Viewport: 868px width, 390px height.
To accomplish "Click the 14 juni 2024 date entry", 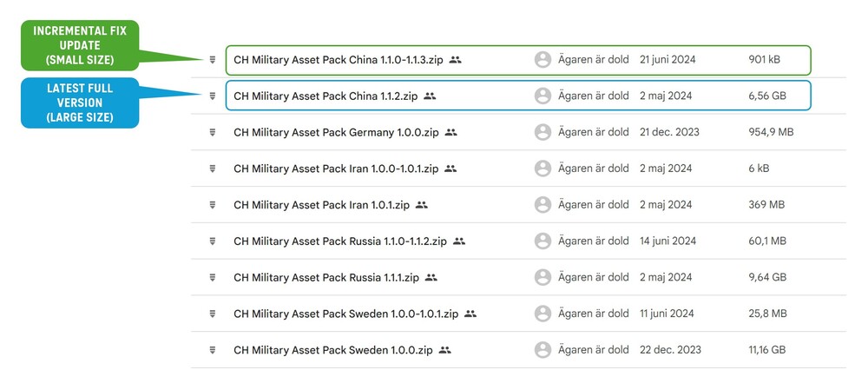I will (x=668, y=241).
